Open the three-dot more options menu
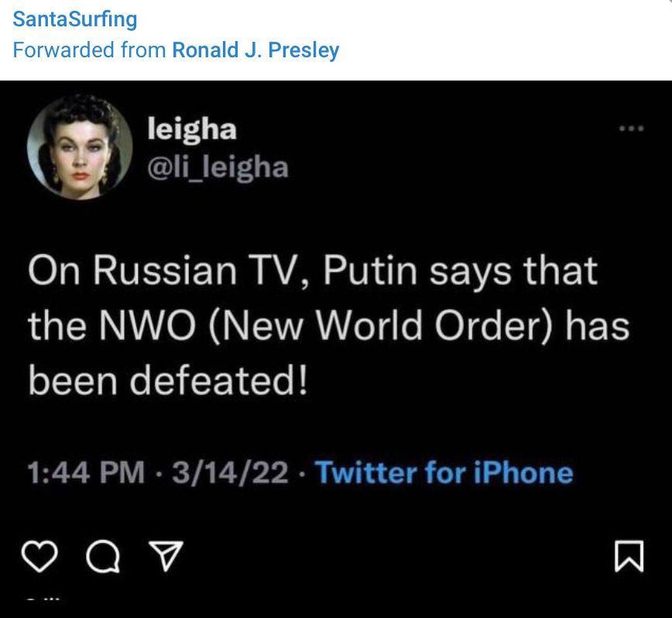This screenshot has width=672, height=618. (631, 129)
